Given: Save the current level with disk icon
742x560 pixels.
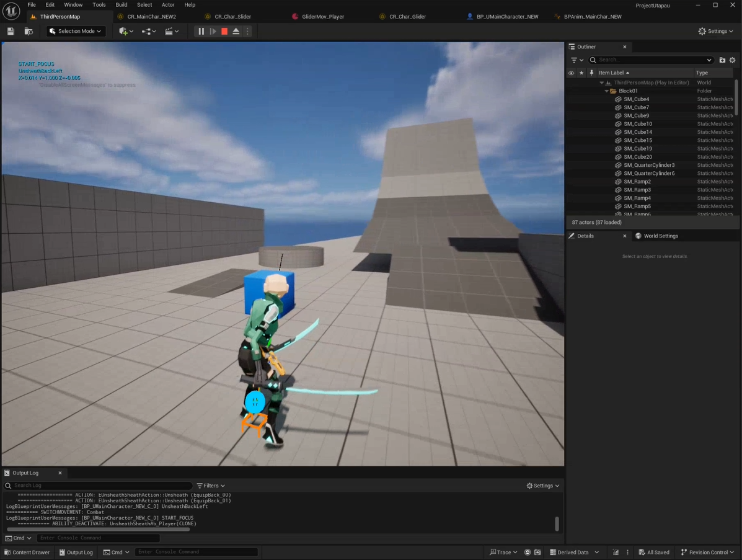Looking at the screenshot, I should [x=11, y=31].
